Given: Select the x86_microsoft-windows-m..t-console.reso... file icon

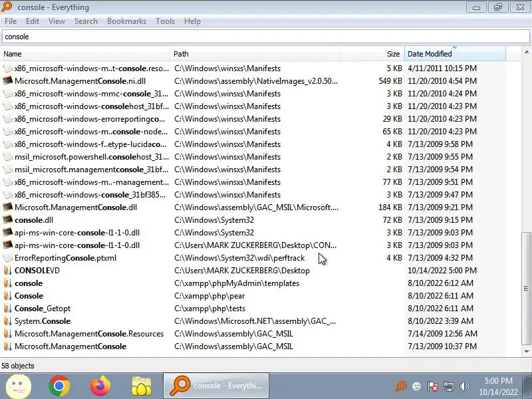Looking at the screenshot, I should coord(8,68).
